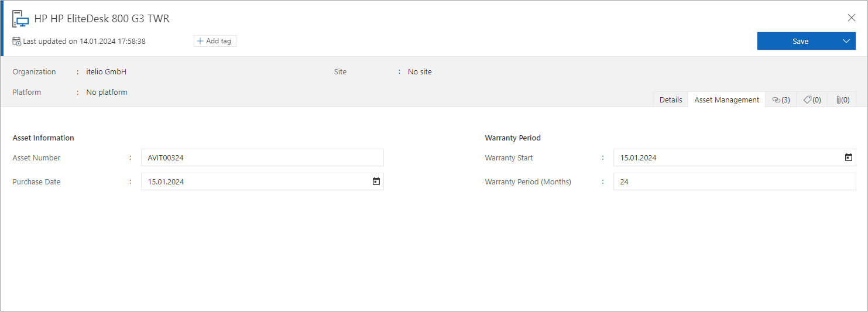The width and height of the screenshot is (868, 312).
Task: Click the Asset Number label
Action: coord(36,158)
